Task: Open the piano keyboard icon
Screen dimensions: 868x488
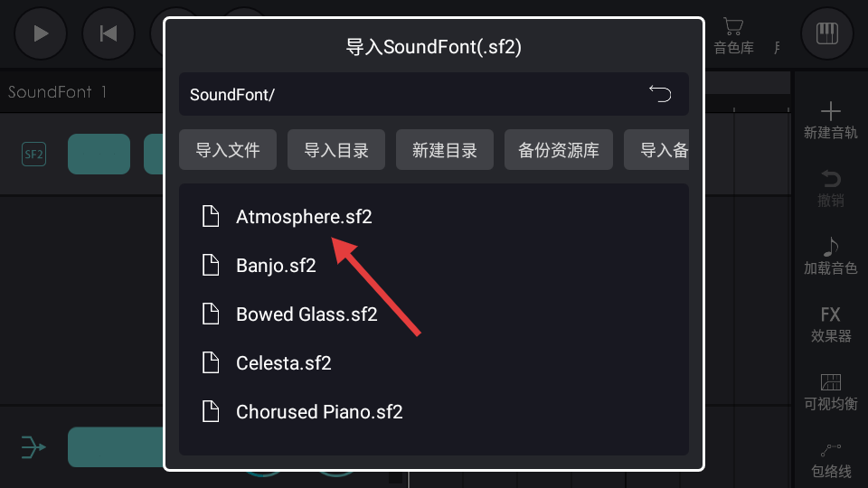Action: tap(826, 33)
